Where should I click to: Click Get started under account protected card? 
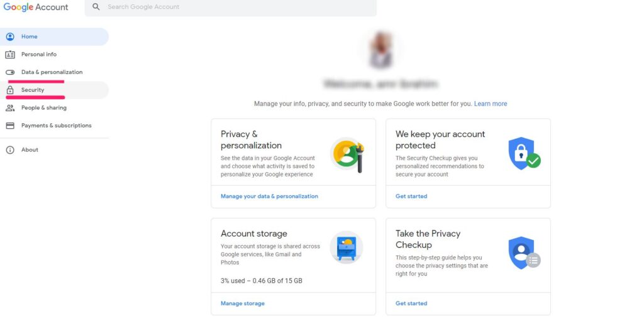pyautogui.click(x=411, y=196)
